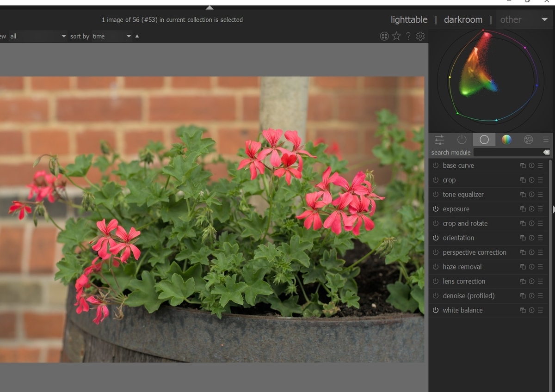Screen dimensions: 555x392
Task: Switch to lighttable view
Action: (x=409, y=19)
